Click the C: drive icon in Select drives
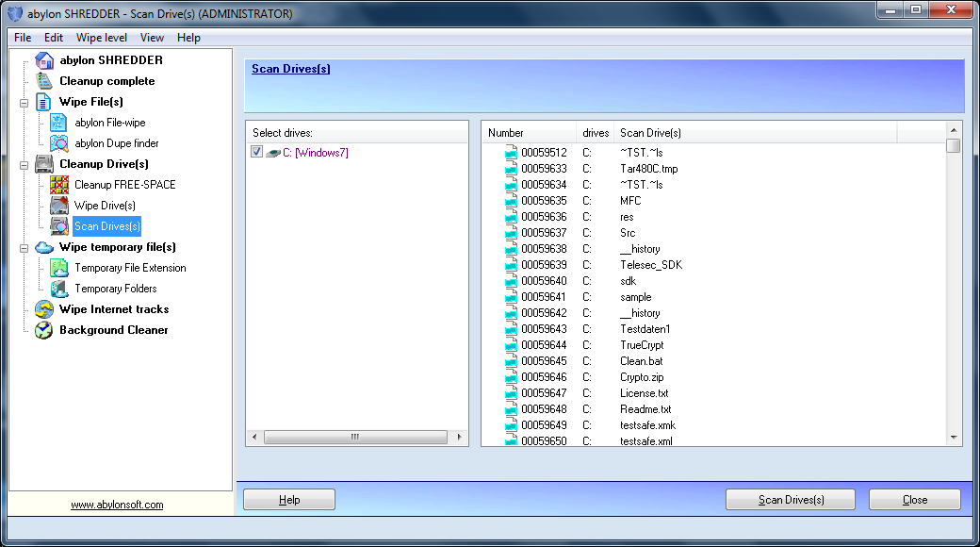 point(273,153)
